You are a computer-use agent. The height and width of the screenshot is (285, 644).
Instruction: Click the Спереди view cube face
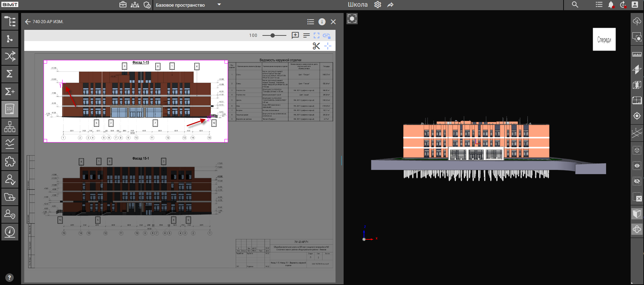point(604,39)
